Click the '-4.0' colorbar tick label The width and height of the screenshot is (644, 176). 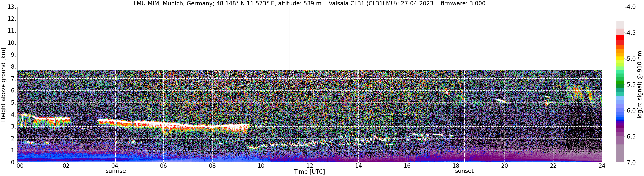tap(630, 7)
